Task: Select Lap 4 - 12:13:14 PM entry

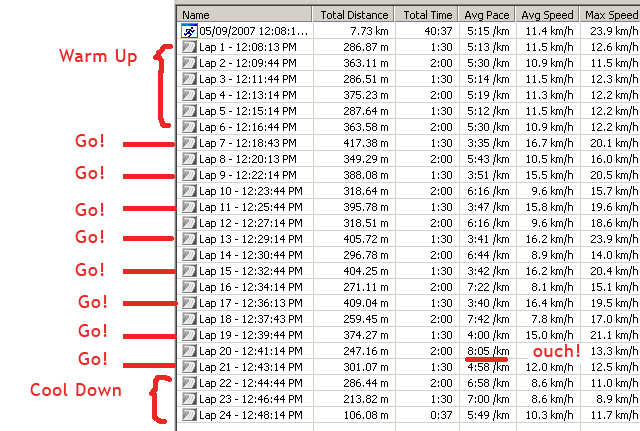Action: point(248,95)
